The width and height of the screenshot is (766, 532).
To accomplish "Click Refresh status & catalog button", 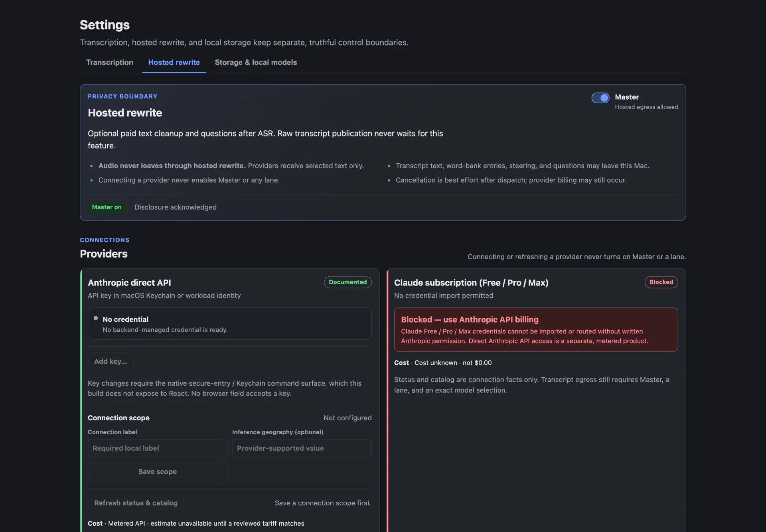I will point(136,503).
